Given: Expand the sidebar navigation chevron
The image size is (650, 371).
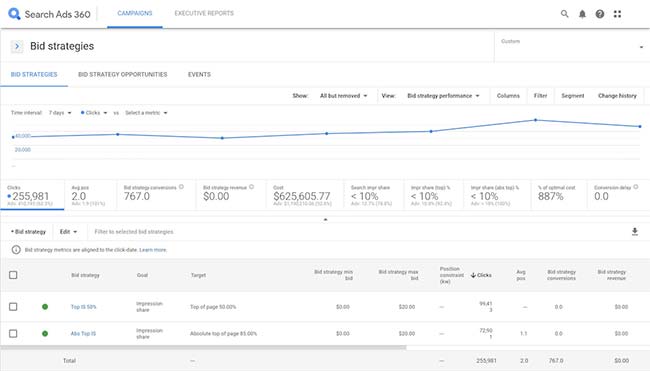Looking at the screenshot, I should [17, 46].
